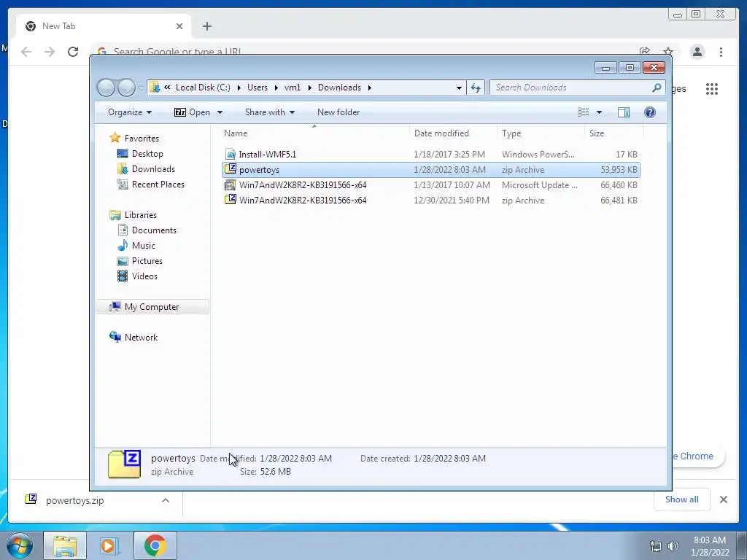
Task: Open powertoys.zip download options chevron
Action: [x=166, y=500]
